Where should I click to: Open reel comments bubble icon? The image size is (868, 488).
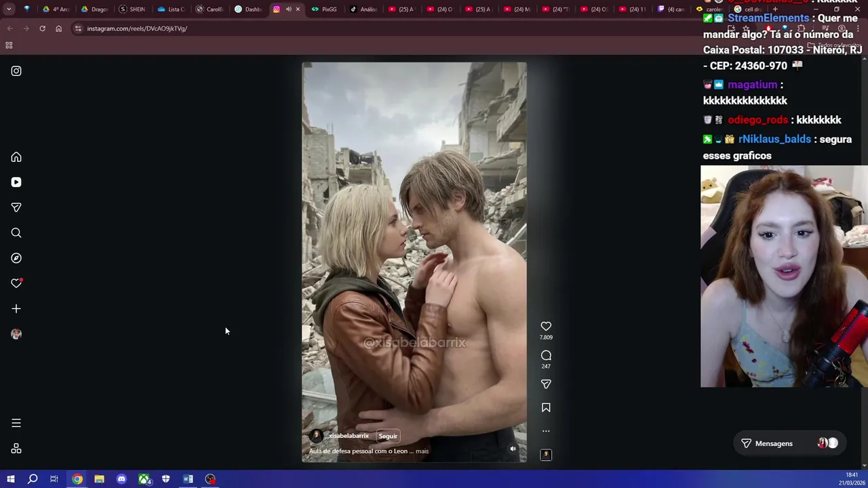pyautogui.click(x=546, y=356)
